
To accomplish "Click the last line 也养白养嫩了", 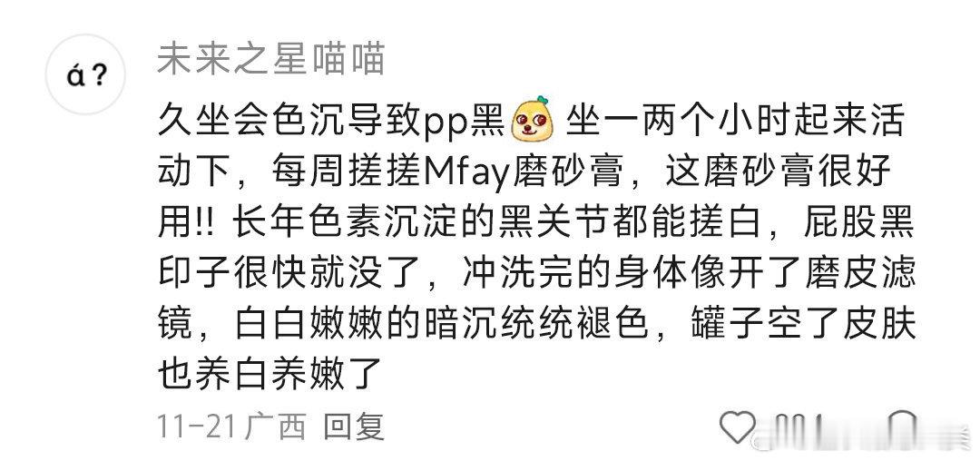I will 269,376.
